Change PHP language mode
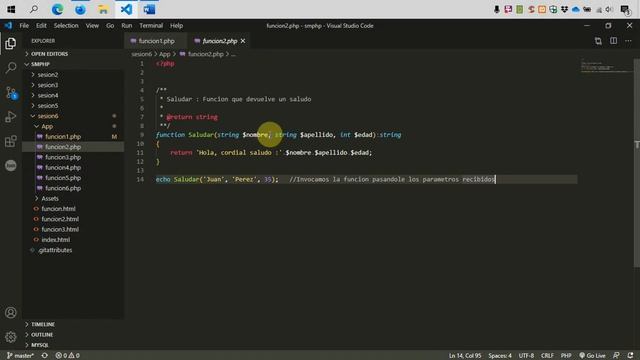The height and width of the screenshot is (360, 640). (x=566, y=356)
